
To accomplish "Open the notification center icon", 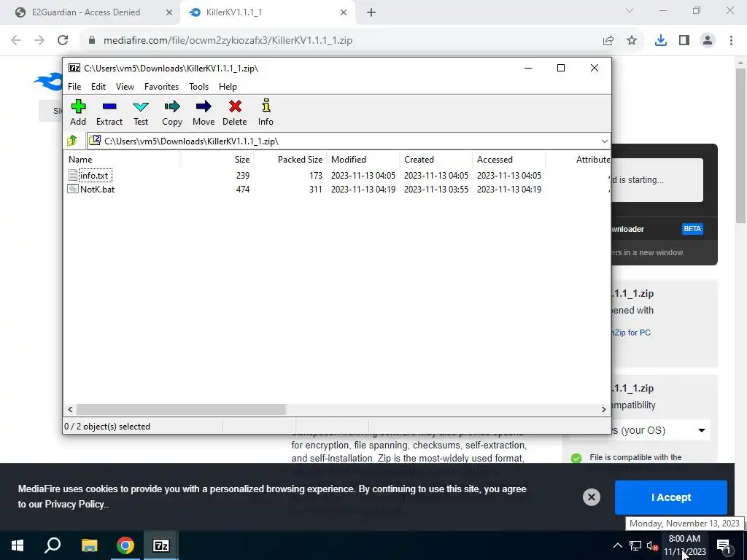I will [724, 547].
